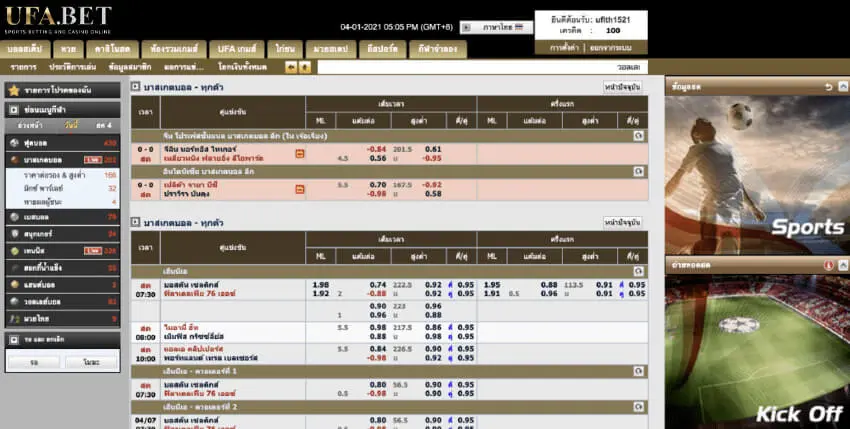Click the tennis ball icon in sidebar
Screen dimensions: 850x429
click(x=14, y=251)
